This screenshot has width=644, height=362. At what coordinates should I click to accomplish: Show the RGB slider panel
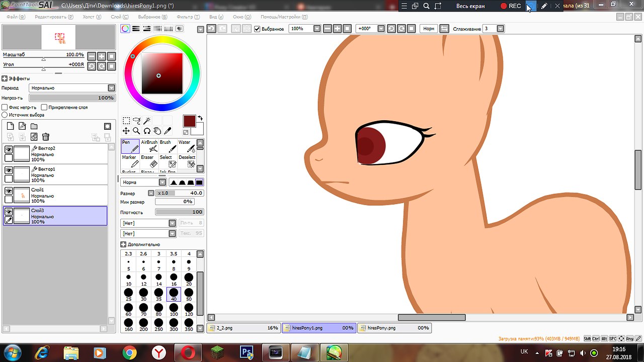[136, 29]
